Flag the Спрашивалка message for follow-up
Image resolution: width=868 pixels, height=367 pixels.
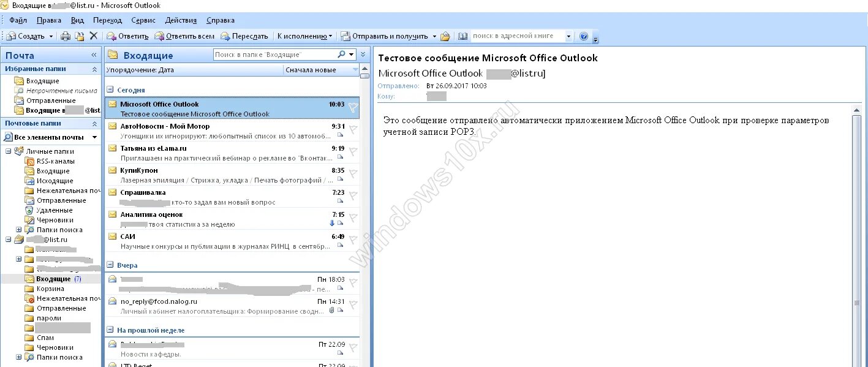353,196
